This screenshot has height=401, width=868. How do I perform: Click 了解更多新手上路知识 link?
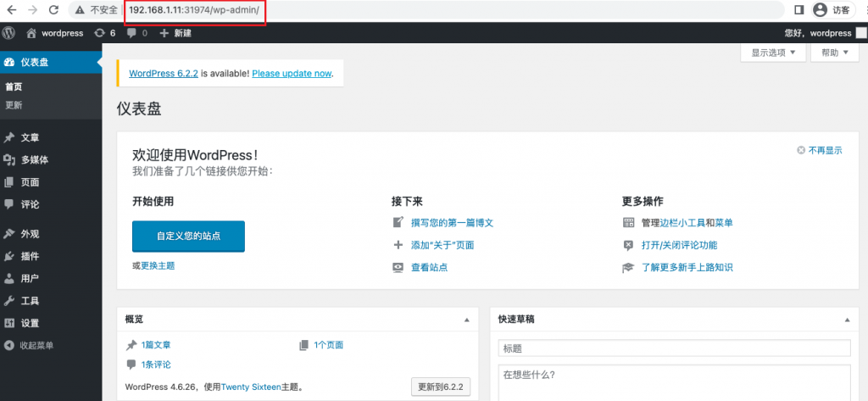coord(687,268)
